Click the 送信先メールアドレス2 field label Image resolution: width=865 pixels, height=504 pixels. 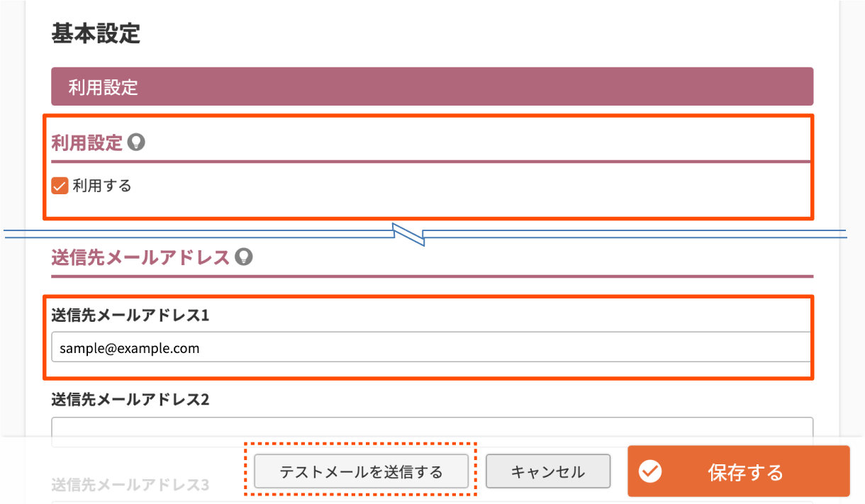(130, 400)
